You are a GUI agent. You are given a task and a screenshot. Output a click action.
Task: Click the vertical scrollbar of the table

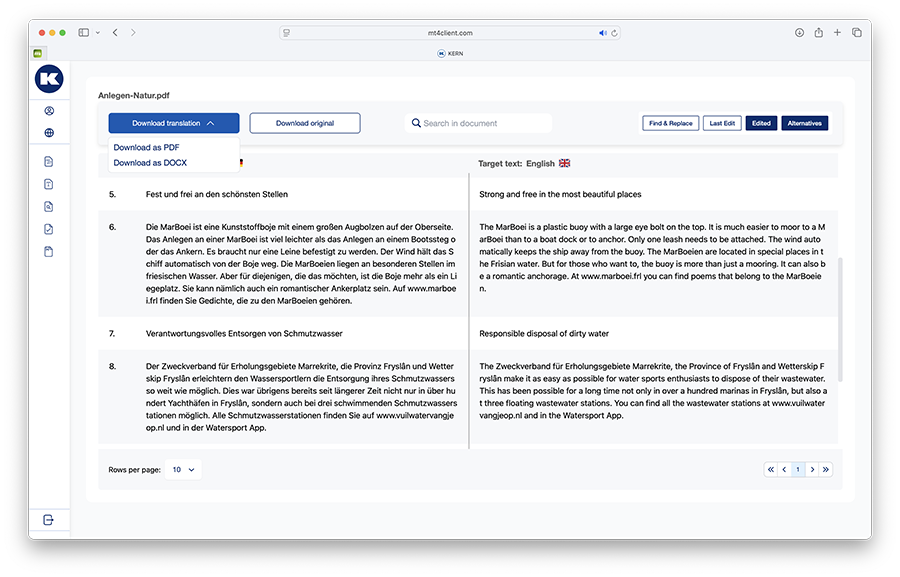pos(840,319)
